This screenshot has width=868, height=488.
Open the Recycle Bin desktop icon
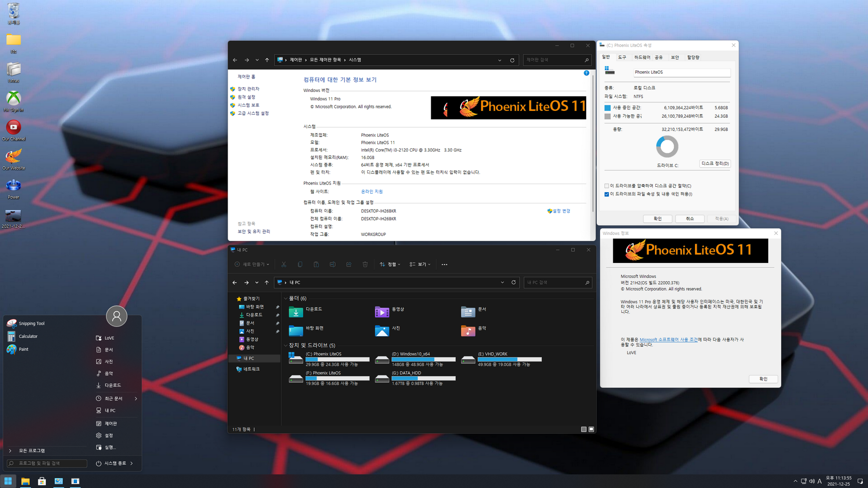coord(14,14)
